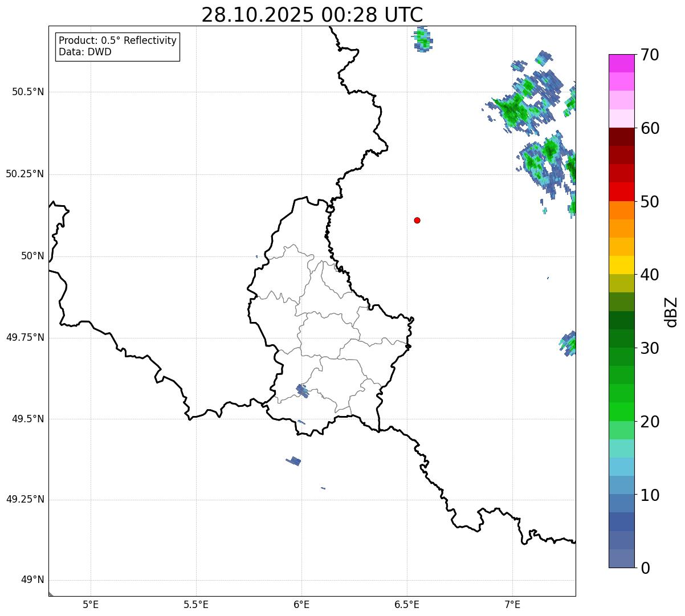Click the longitude label "5°E"
Viewport: 685px width, 616px height.
(91, 604)
